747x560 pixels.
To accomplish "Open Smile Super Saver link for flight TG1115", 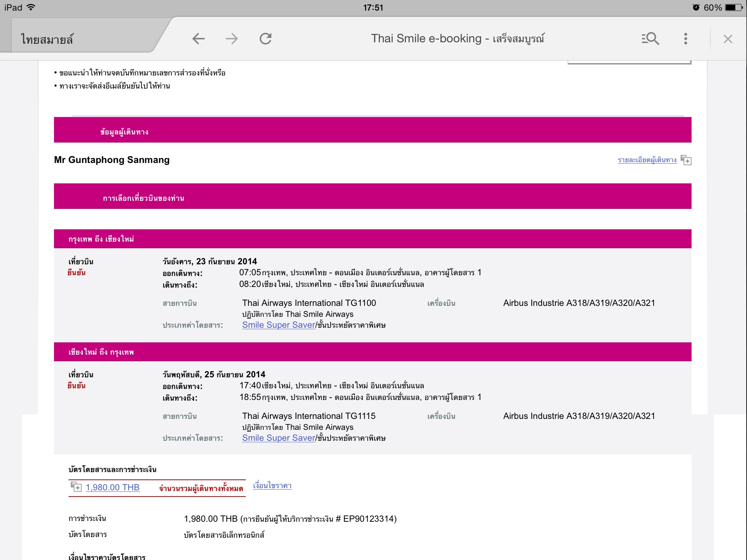I will tap(279, 438).
